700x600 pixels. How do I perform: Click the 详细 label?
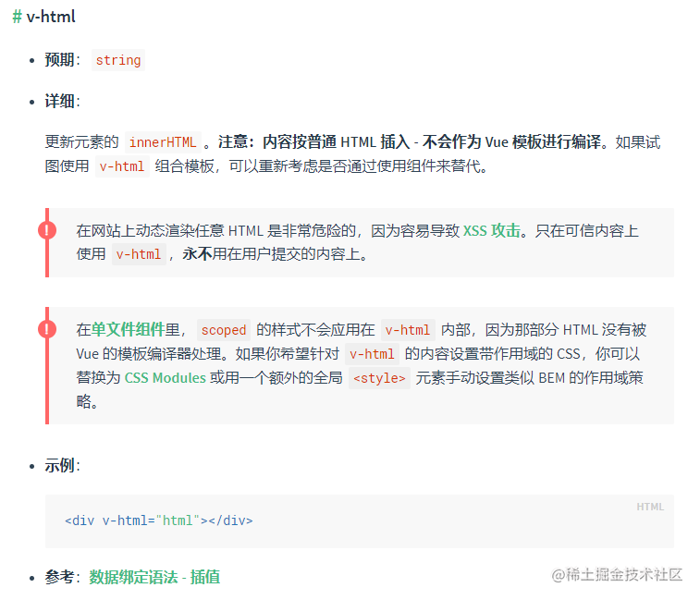[60, 101]
